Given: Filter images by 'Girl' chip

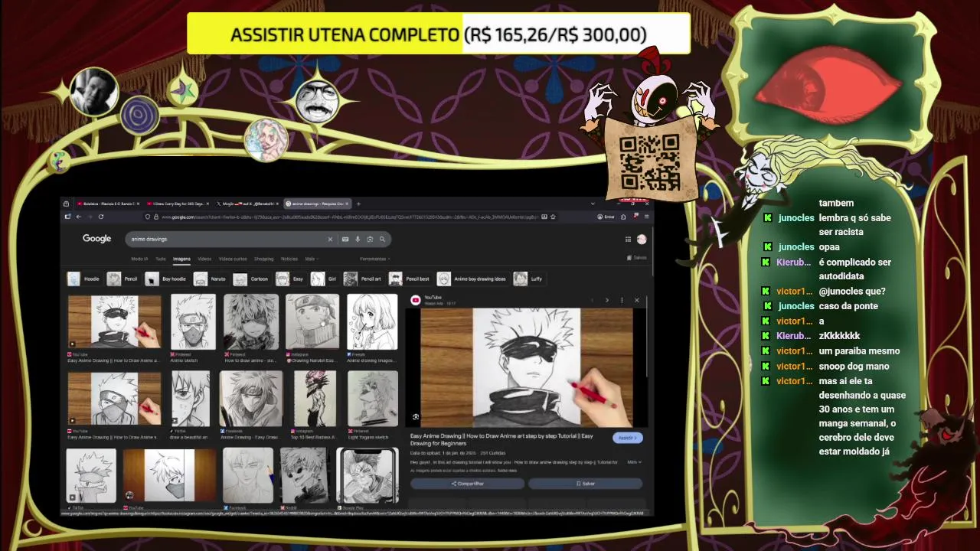Looking at the screenshot, I should 325,279.
